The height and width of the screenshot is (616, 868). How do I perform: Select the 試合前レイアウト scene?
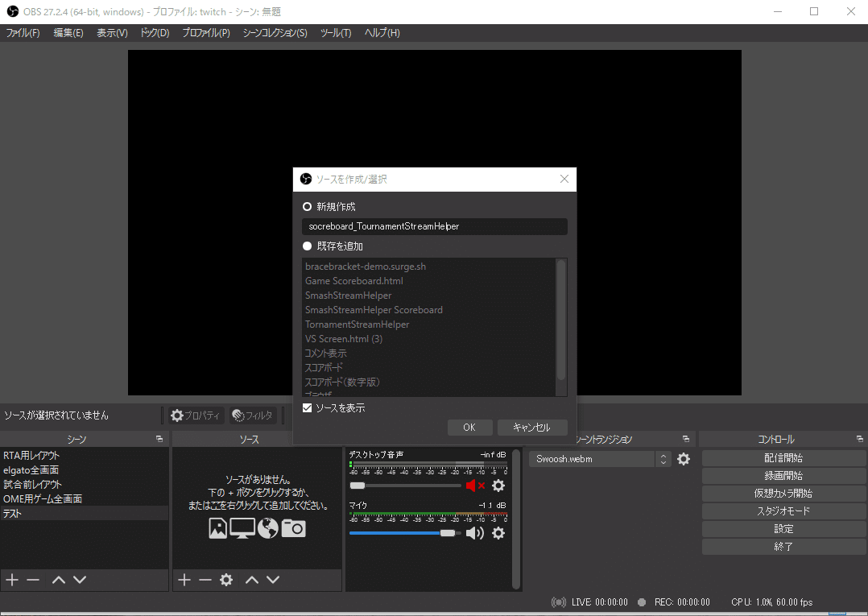pos(84,484)
